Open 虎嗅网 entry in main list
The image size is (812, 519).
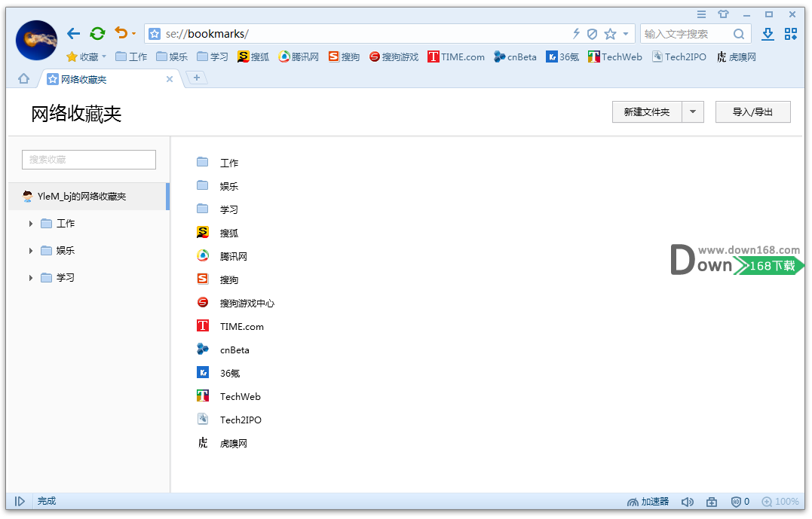pyautogui.click(x=222, y=444)
